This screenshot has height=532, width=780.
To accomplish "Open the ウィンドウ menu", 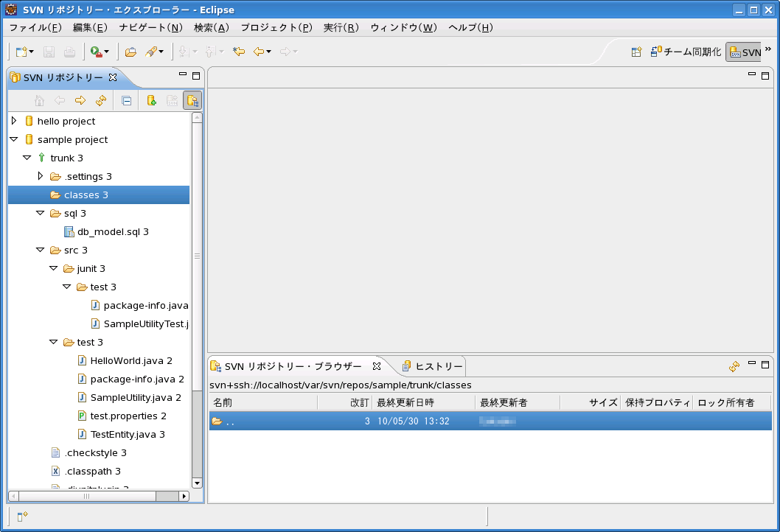I will tap(403, 27).
